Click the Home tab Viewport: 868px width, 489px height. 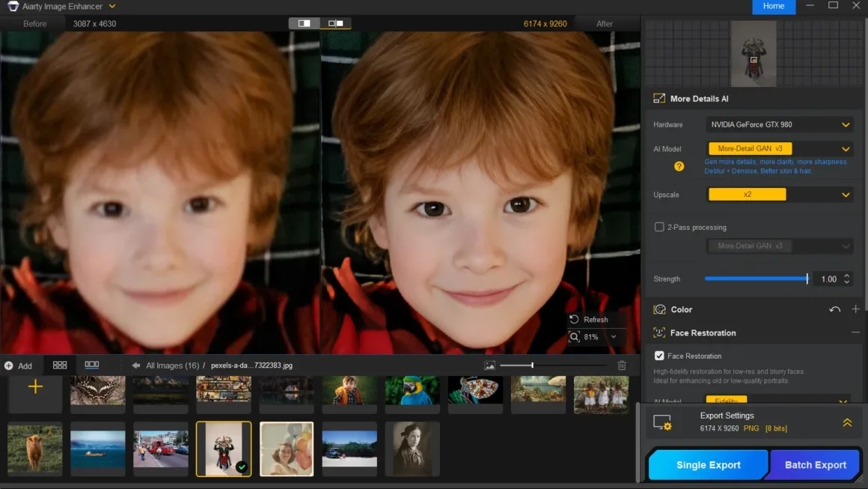point(773,7)
